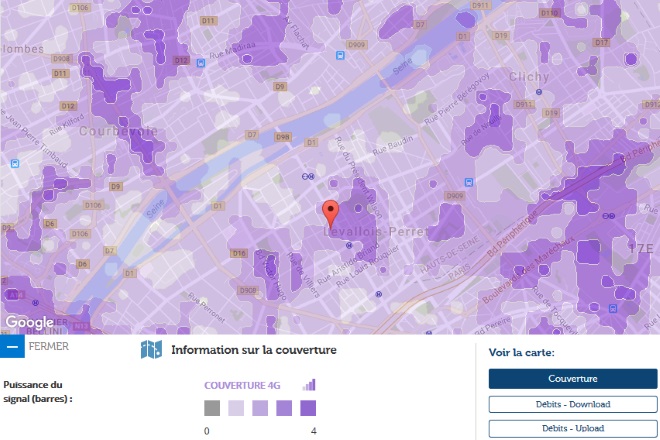Click metro icon next to A14 label

tap(36, 302)
